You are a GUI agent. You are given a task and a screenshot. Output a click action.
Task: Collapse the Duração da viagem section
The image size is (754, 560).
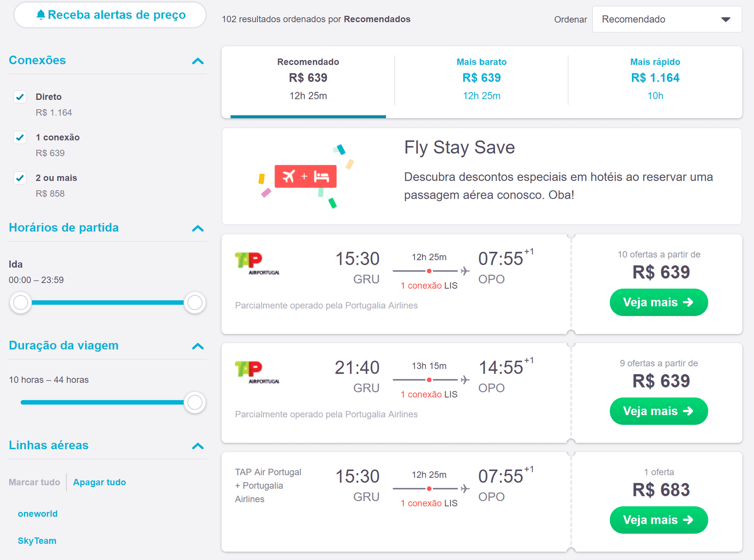coord(198,347)
